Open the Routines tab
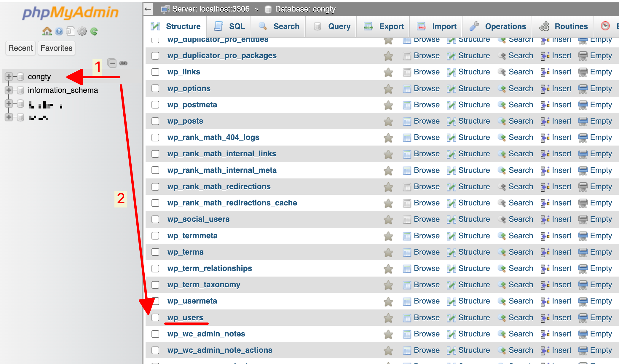Image resolution: width=619 pixels, height=364 pixels. pyautogui.click(x=563, y=26)
